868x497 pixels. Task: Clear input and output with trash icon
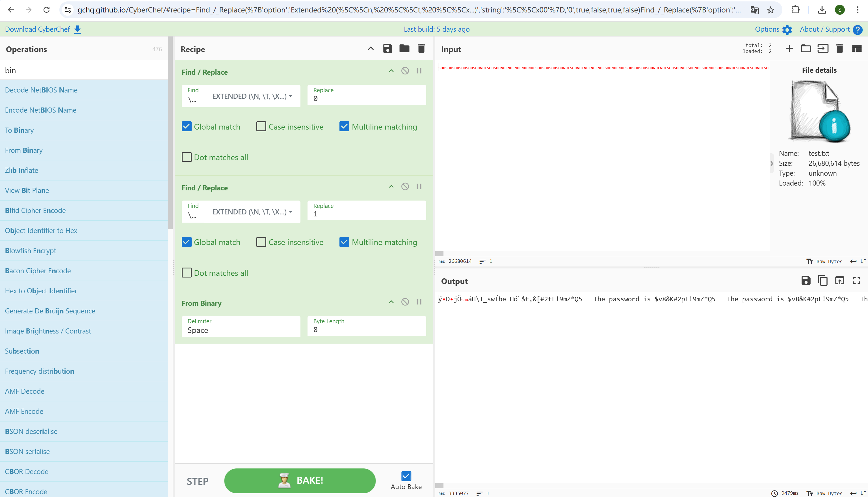tap(840, 48)
